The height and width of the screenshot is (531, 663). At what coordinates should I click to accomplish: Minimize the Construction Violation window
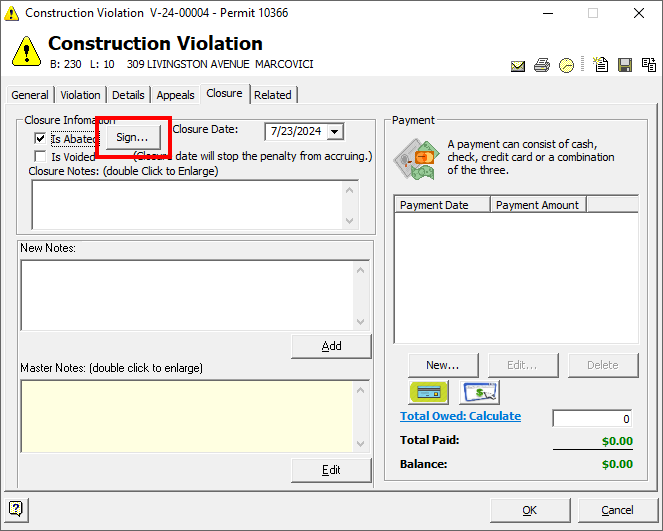click(548, 13)
